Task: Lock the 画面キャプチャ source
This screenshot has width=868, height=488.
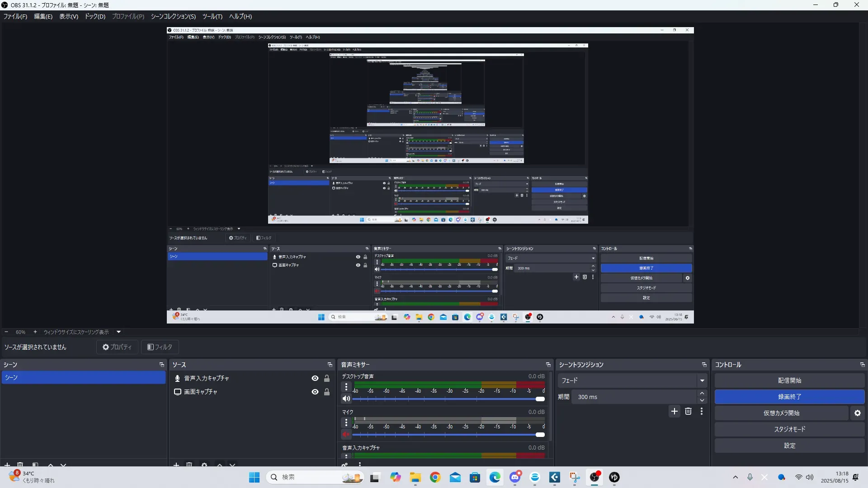Action: 327,392
